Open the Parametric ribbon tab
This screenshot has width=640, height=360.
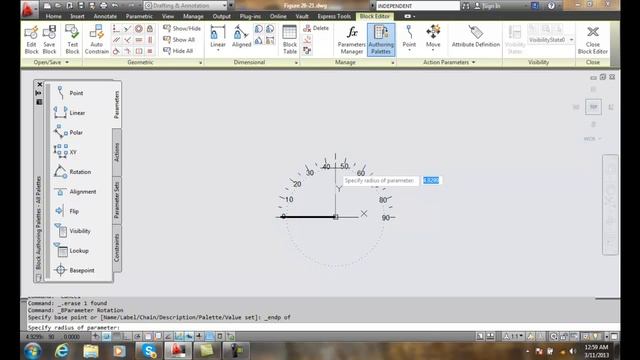tap(139, 16)
